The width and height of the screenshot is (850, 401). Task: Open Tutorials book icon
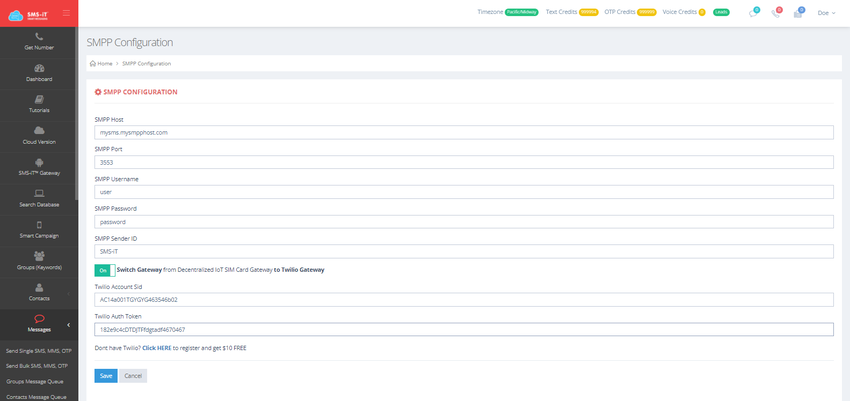pyautogui.click(x=39, y=100)
